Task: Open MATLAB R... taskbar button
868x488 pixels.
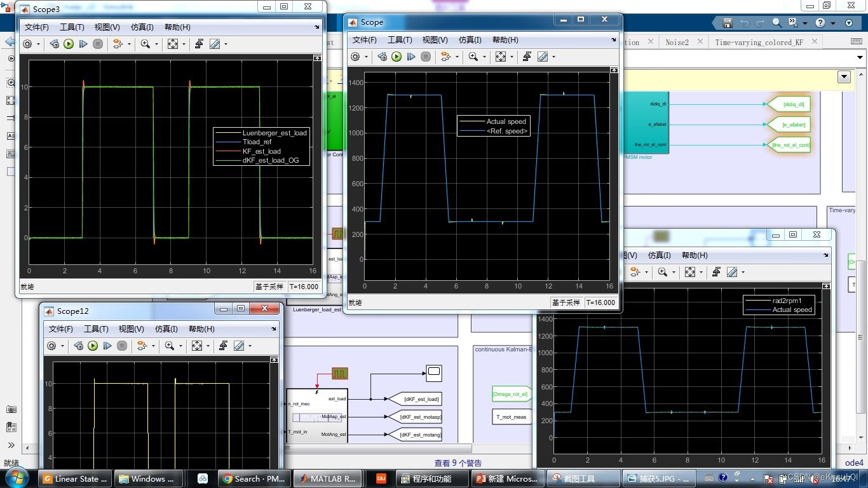Action: tap(328, 478)
